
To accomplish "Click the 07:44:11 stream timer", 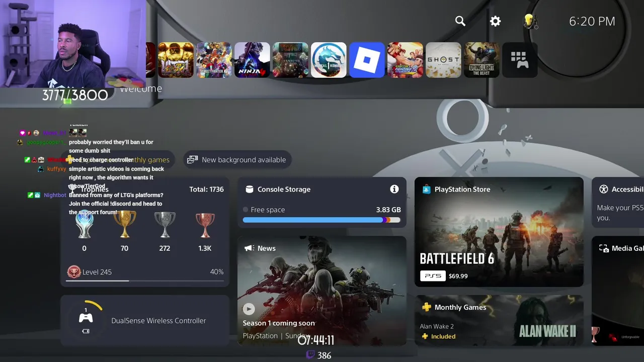I will 316,340.
